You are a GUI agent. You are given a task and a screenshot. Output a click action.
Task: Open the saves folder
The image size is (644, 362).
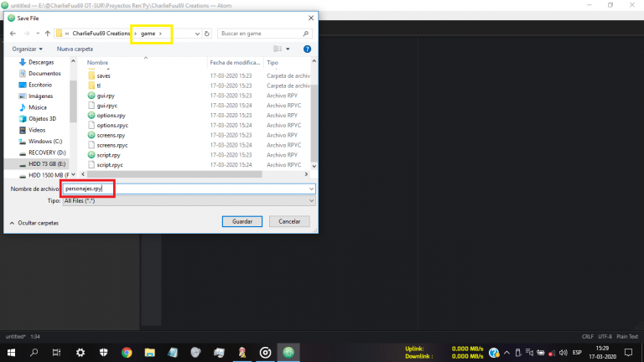click(x=104, y=75)
